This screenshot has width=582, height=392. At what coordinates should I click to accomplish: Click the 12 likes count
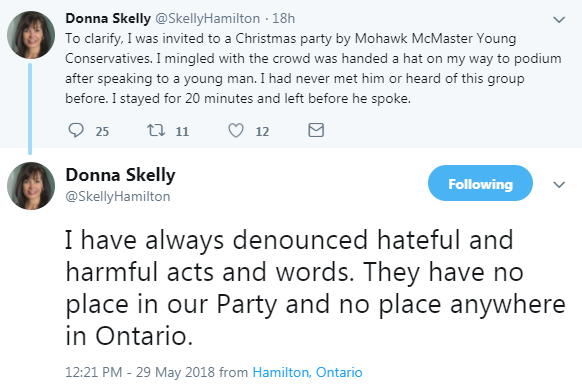[x=262, y=131]
